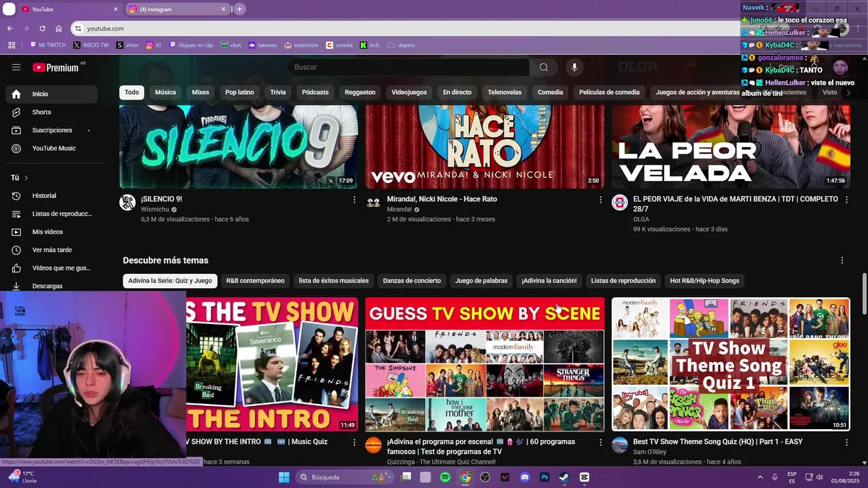Select the Música filter chip
868x488 pixels.
[x=165, y=92]
